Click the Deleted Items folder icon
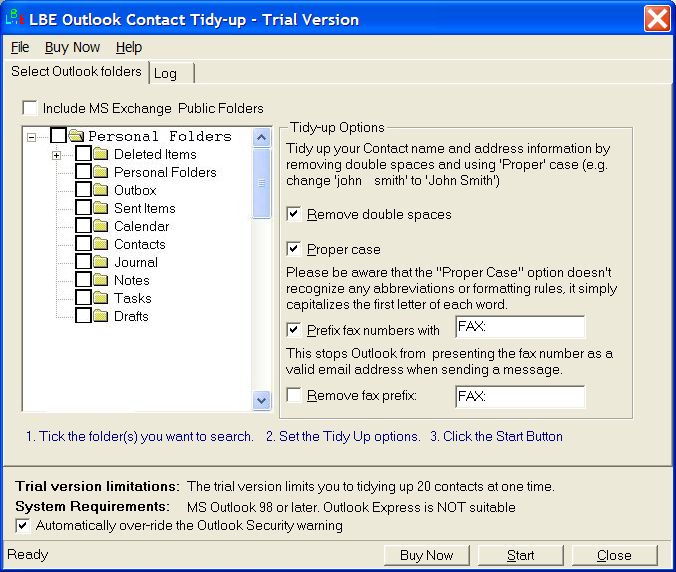The width and height of the screenshot is (676, 572). point(100,154)
